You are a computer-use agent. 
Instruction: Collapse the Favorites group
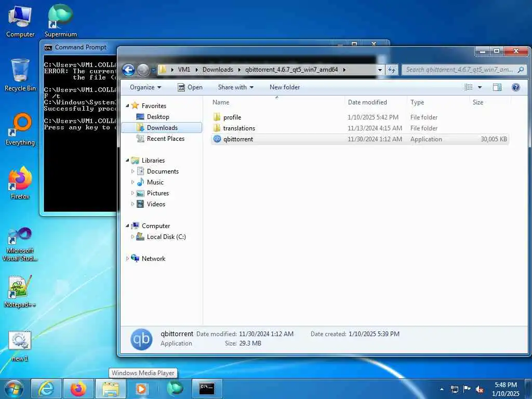pyautogui.click(x=127, y=106)
